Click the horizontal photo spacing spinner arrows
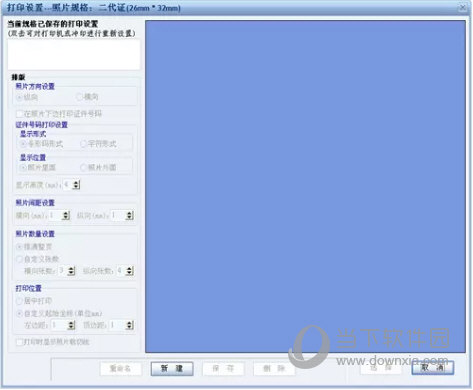This screenshot has width=473, height=390. point(66,216)
